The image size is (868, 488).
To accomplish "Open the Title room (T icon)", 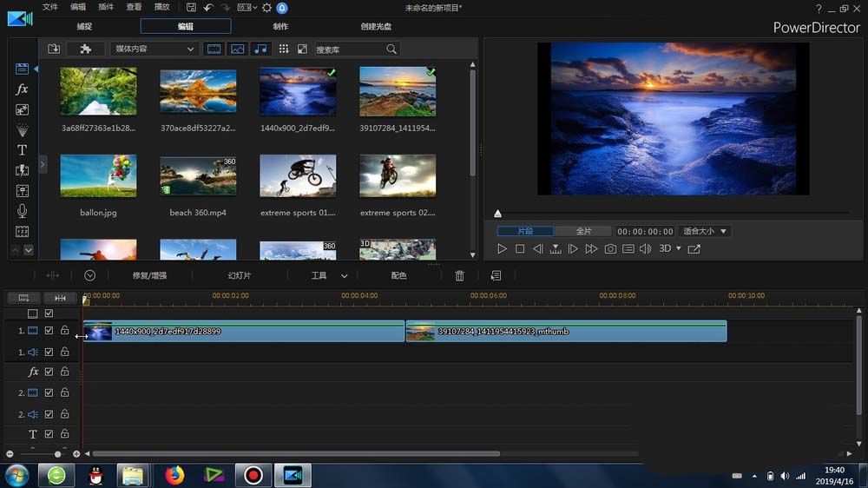I will (23, 150).
